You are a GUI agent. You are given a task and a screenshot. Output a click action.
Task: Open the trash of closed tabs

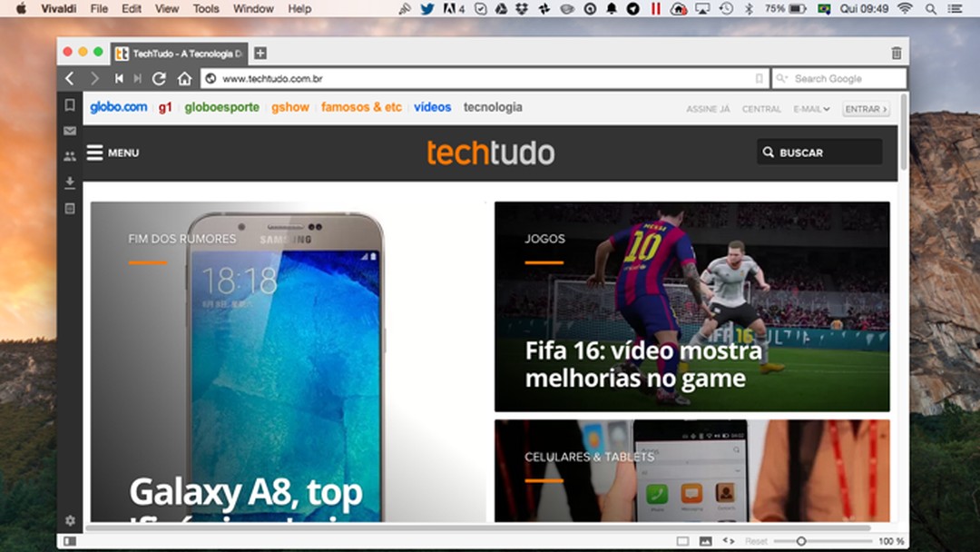[896, 52]
